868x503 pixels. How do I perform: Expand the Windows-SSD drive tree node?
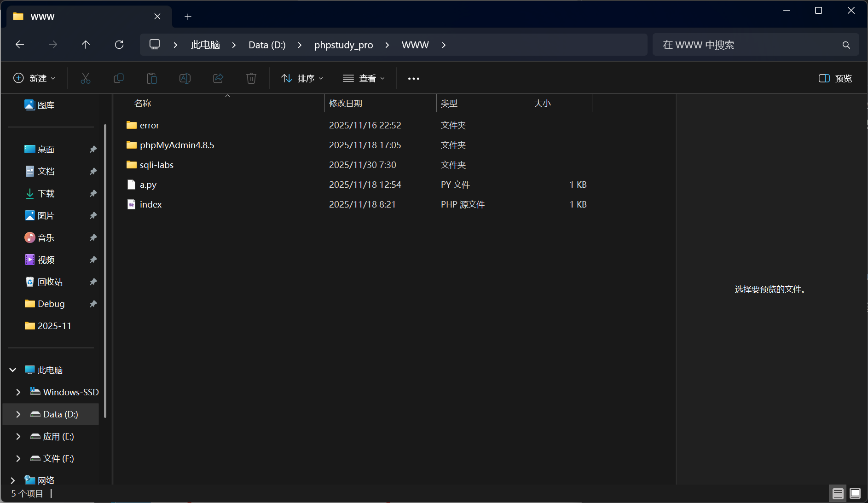(x=18, y=392)
